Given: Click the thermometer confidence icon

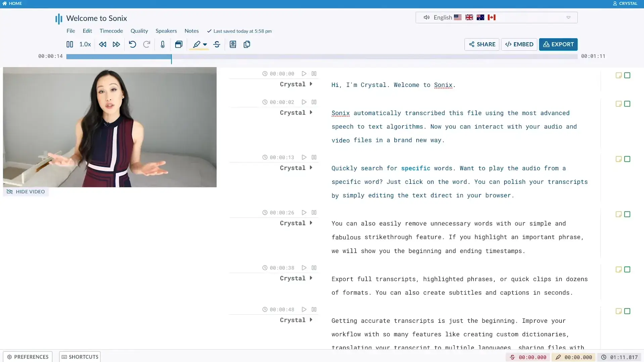Looking at the screenshot, I should pos(163,44).
